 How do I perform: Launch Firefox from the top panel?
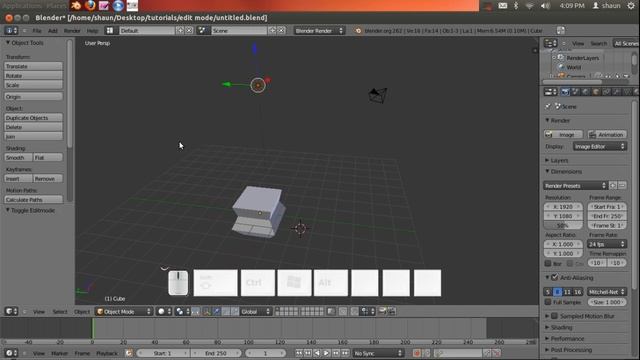(90, 6)
